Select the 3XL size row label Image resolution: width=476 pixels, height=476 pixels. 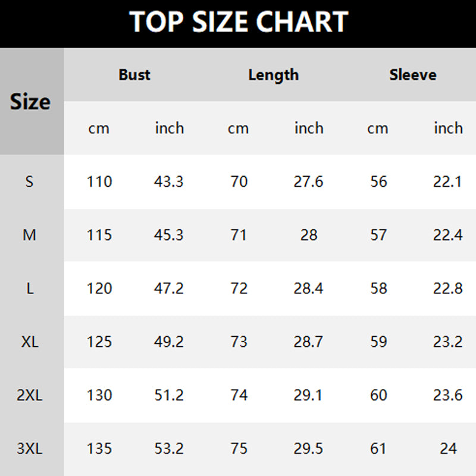click(x=30, y=449)
